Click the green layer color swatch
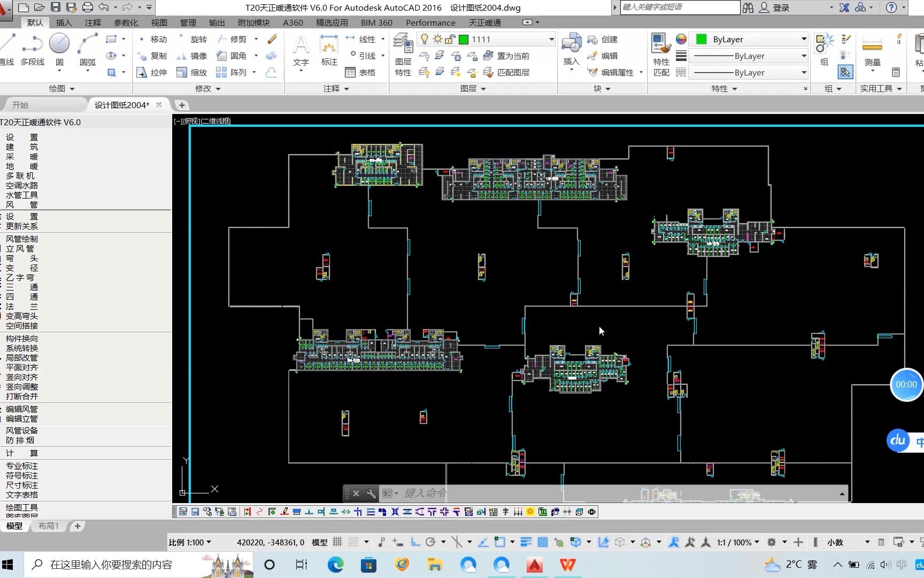Screen dimensions: 924x578 pyautogui.click(x=464, y=39)
